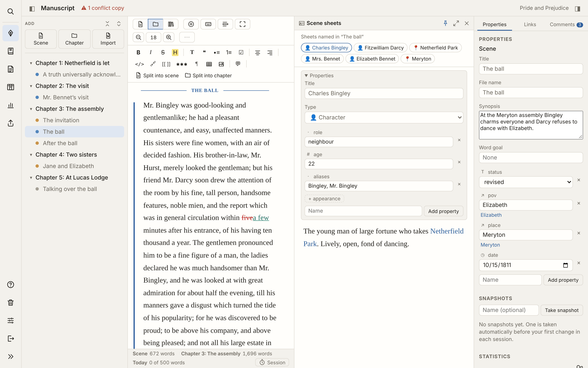Open the Type Character dropdown
The image size is (588, 368).
coord(384,118)
